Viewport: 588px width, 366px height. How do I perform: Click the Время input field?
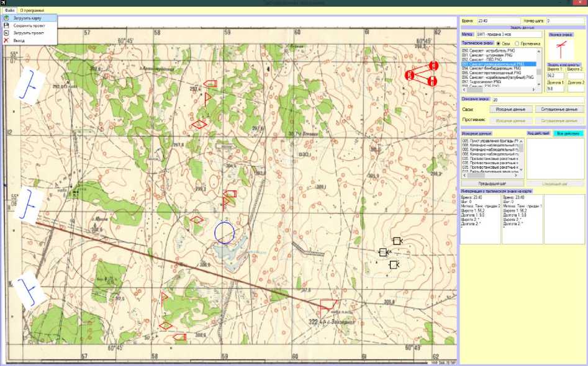(499, 21)
